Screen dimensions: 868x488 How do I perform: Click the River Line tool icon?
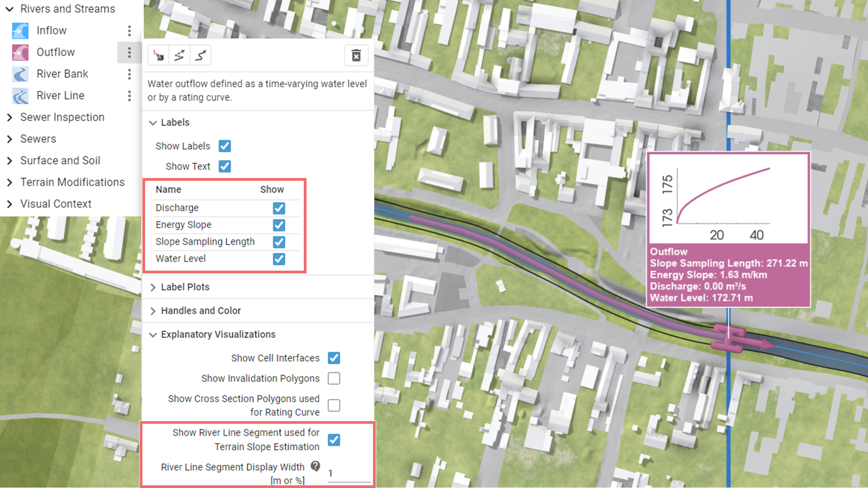(x=20, y=96)
